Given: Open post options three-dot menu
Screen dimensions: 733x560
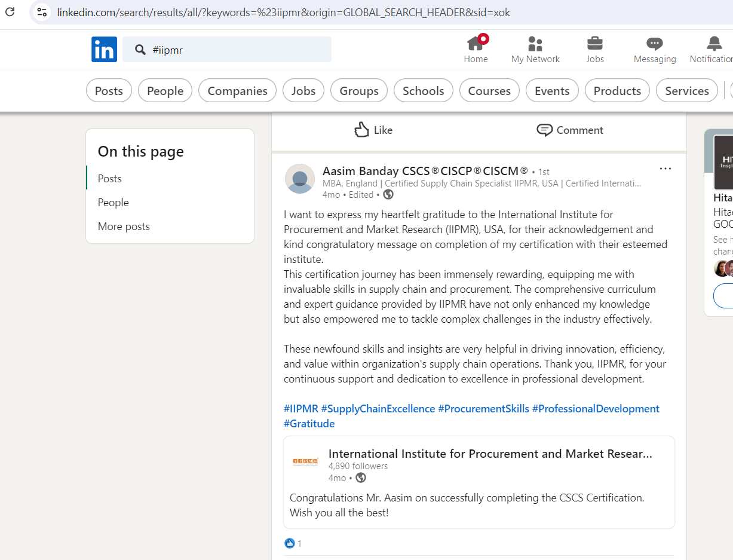Looking at the screenshot, I should click(665, 169).
